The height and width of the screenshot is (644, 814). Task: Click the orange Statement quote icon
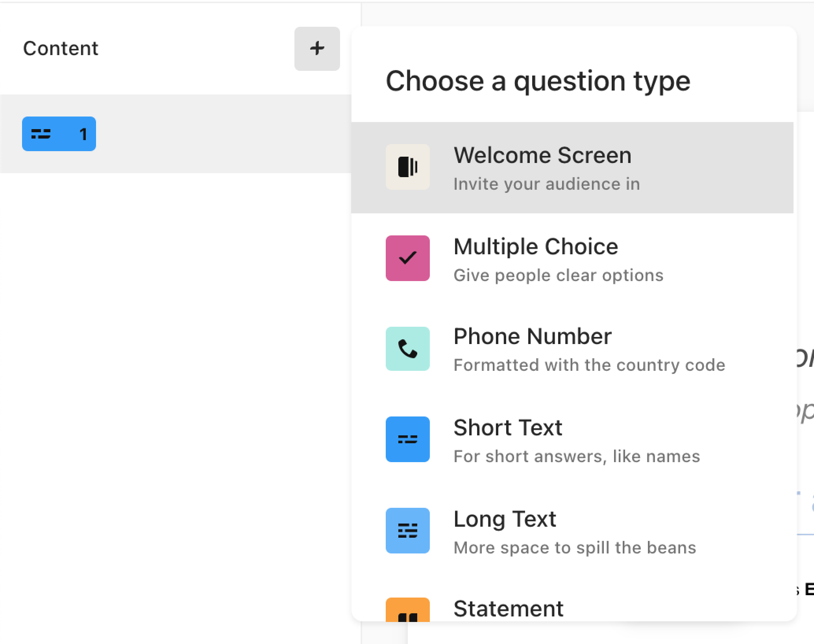pos(407,610)
